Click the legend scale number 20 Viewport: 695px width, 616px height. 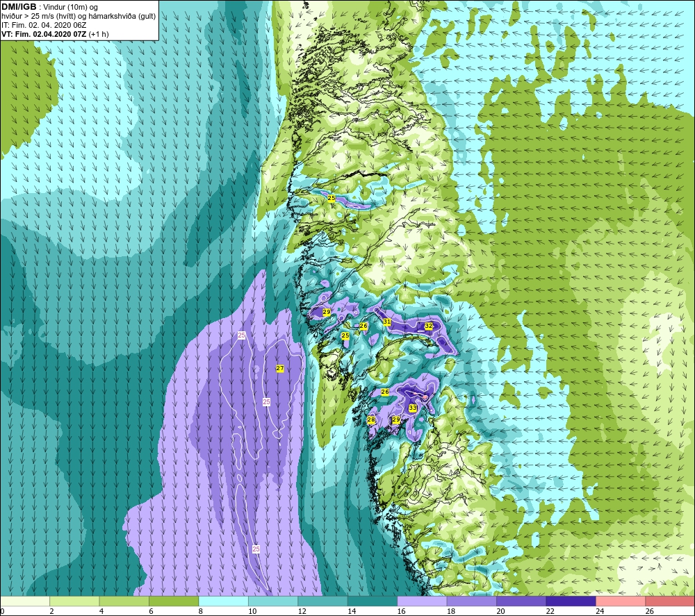(500, 611)
